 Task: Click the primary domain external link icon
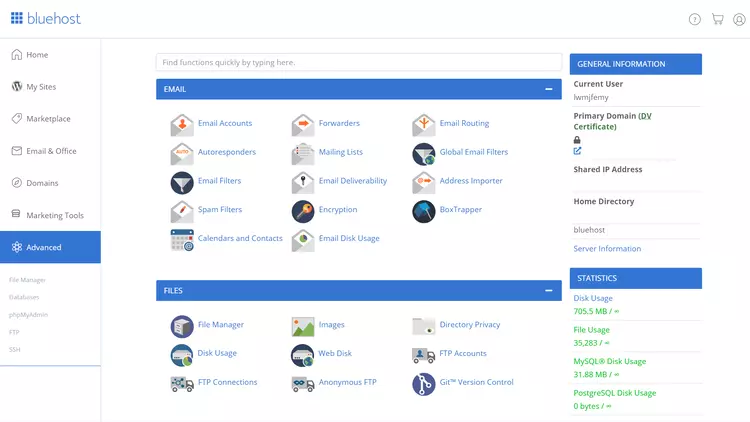[577, 151]
